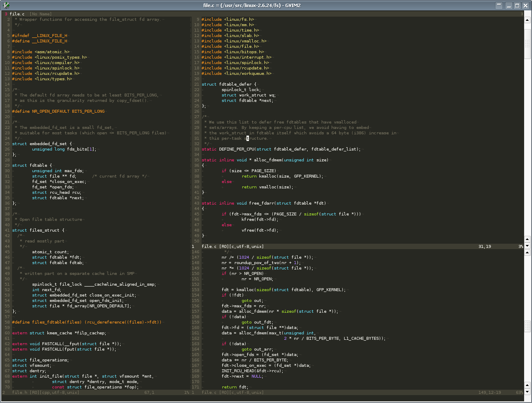Click '#include <linux/workqueue.h>' in the right pane
This screenshot has height=403, width=532.
(236, 74)
